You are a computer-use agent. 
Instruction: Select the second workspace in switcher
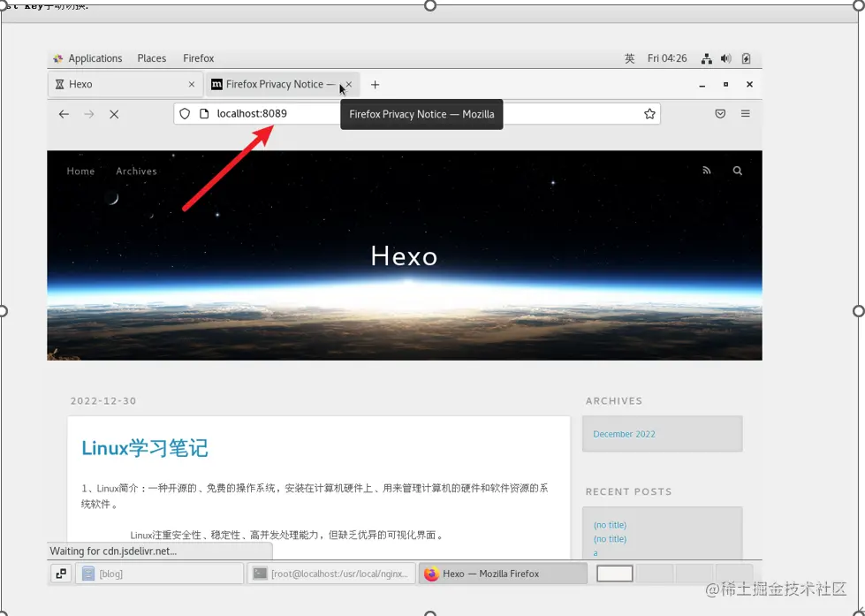coord(655,574)
